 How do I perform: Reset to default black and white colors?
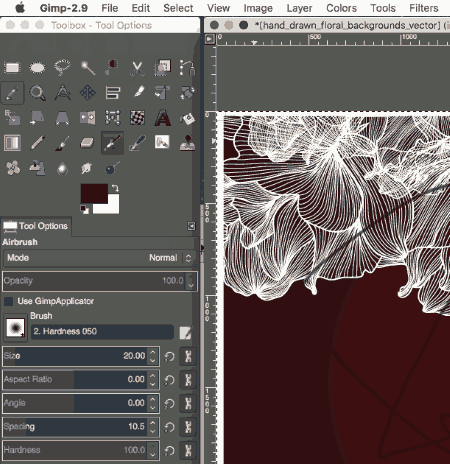84,210
